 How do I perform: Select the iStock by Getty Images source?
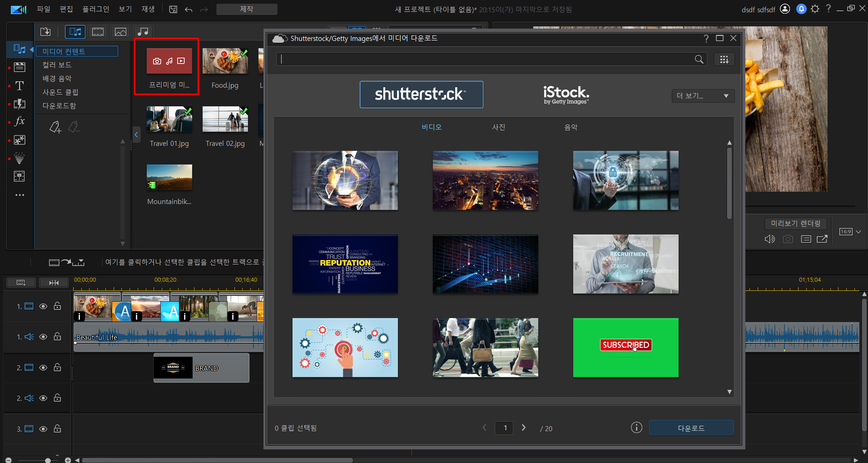coord(566,95)
